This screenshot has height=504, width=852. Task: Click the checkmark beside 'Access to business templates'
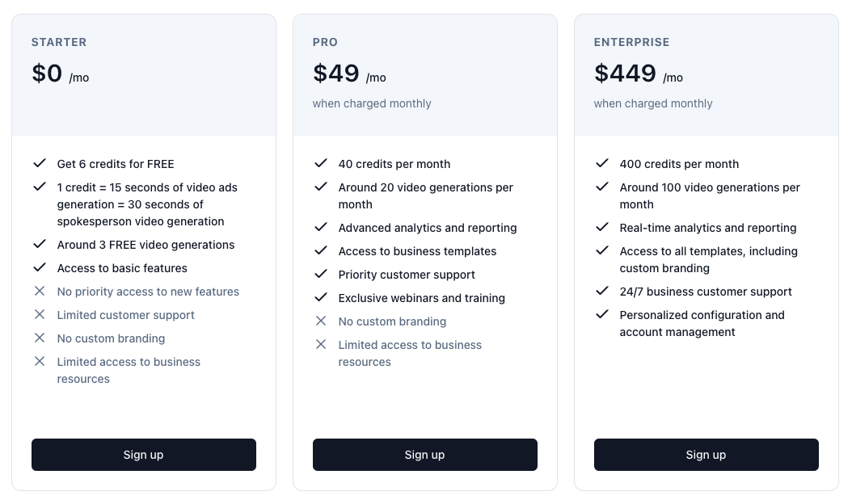[x=321, y=250]
